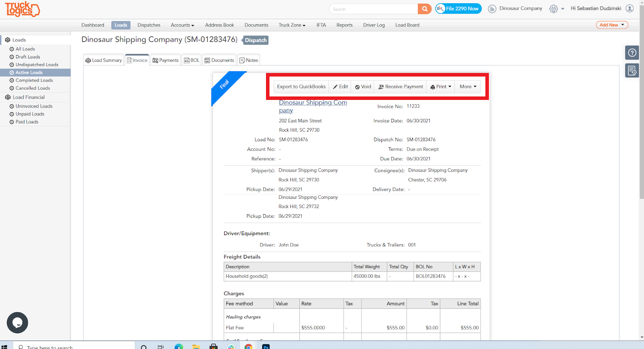Open the chat support bubble

tap(17, 322)
